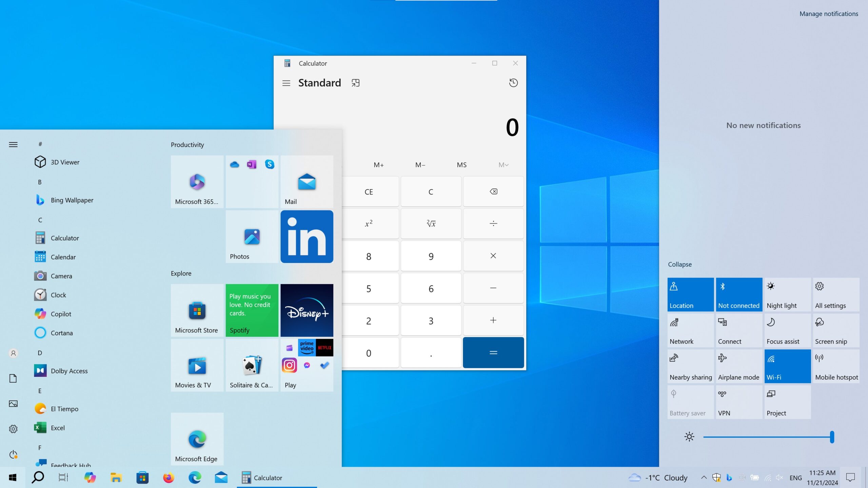This screenshot has height=488, width=868.
Task: Click OneNote icon in Productivity folder tile
Action: click(252, 164)
